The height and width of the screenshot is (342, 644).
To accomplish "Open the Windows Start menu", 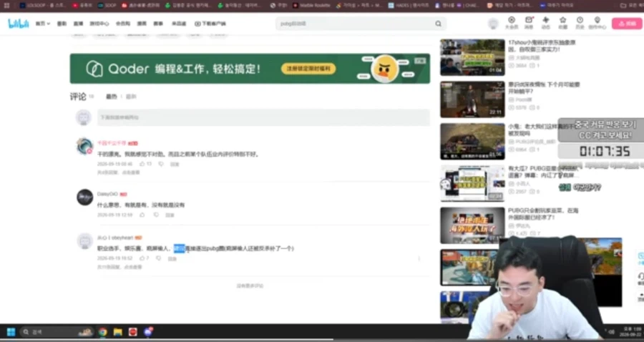I will 11,332.
